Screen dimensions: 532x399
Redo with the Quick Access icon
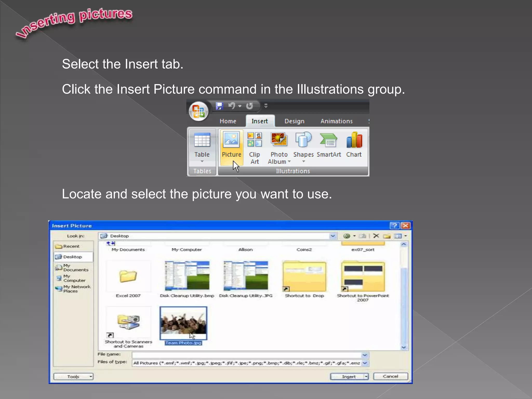point(249,106)
